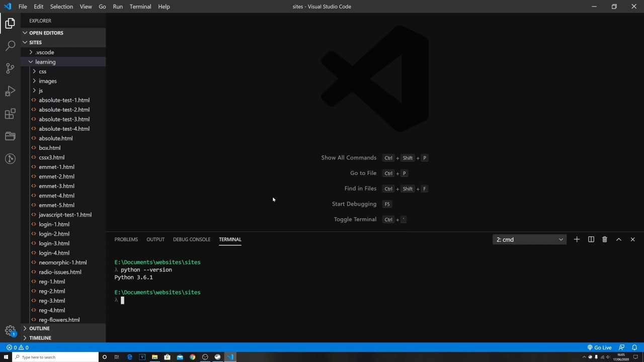Image resolution: width=644 pixels, height=362 pixels.
Task: Split the terminal panel
Action: (x=591, y=239)
